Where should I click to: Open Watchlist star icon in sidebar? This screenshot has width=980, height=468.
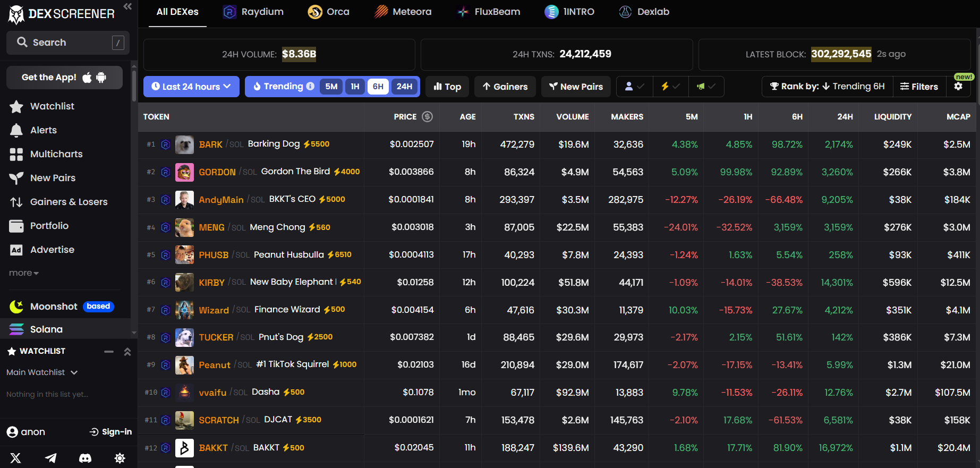16,106
